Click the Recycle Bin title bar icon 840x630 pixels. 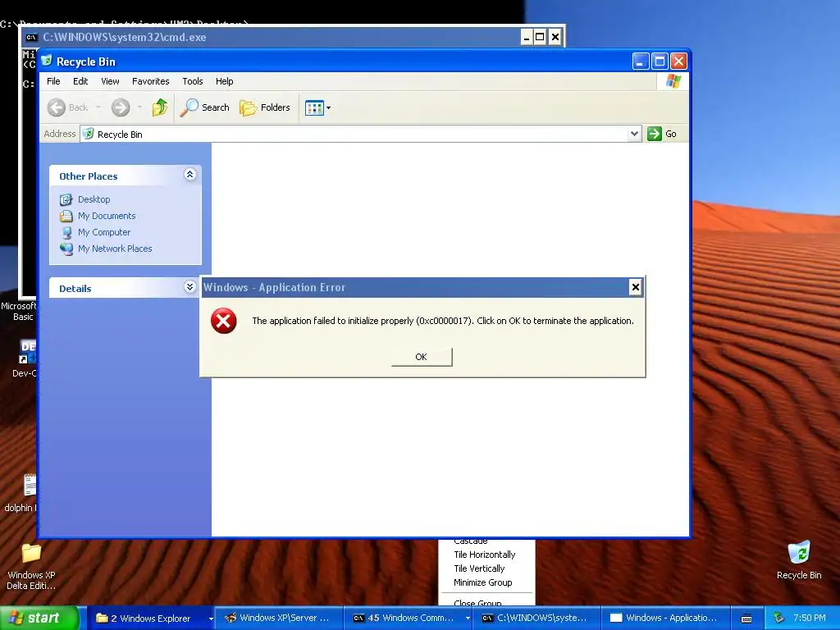[47, 61]
